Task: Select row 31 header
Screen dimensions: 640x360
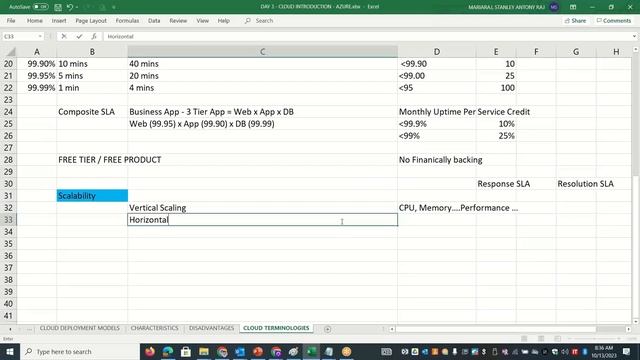Action: click(x=9, y=196)
